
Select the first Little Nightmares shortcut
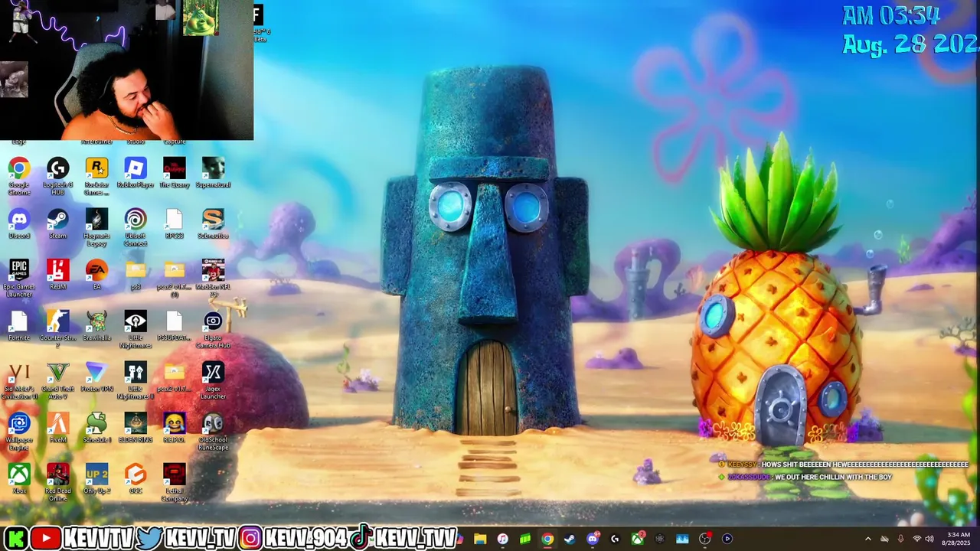136,329
